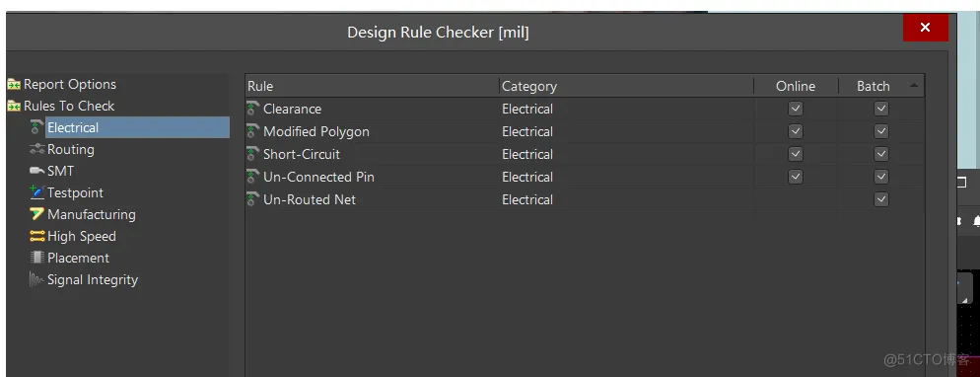The width and height of the screenshot is (980, 377).
Task: Select the Testpoint category icon
Action: [x=36, y=192]
